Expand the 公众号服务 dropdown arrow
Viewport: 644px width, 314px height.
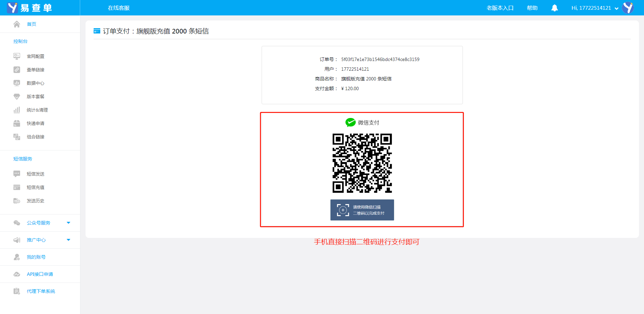68,223
